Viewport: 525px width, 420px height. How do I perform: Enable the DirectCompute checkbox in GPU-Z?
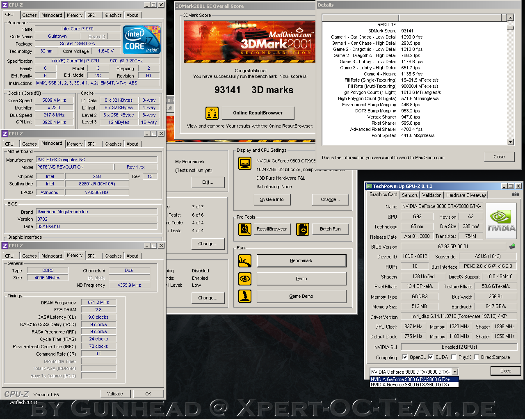[476, 357]
